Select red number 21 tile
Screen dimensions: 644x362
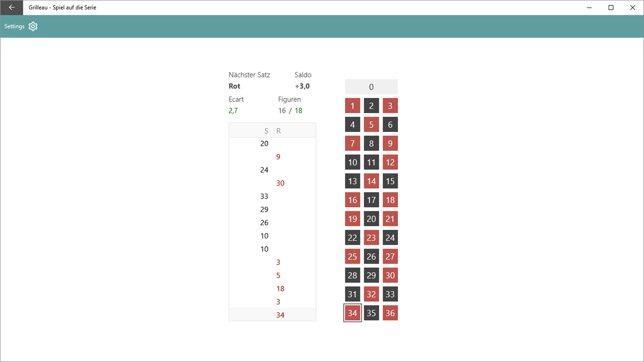(x=390, y=219)
